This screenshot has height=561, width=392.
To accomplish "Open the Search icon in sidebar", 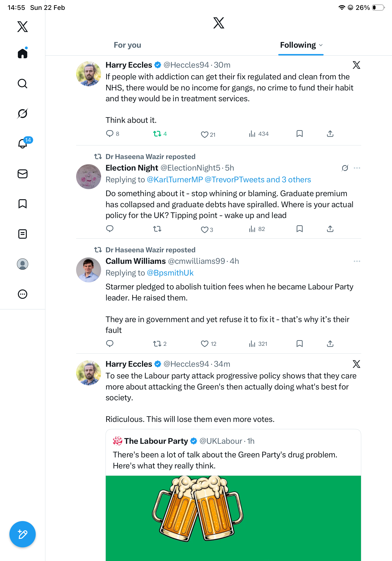I will pos(23,84).
